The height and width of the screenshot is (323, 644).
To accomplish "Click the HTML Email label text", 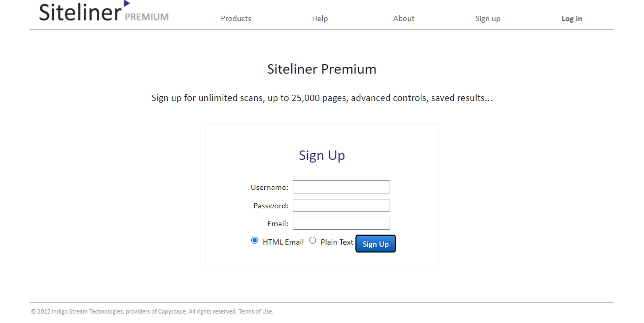I will [283, 242].
